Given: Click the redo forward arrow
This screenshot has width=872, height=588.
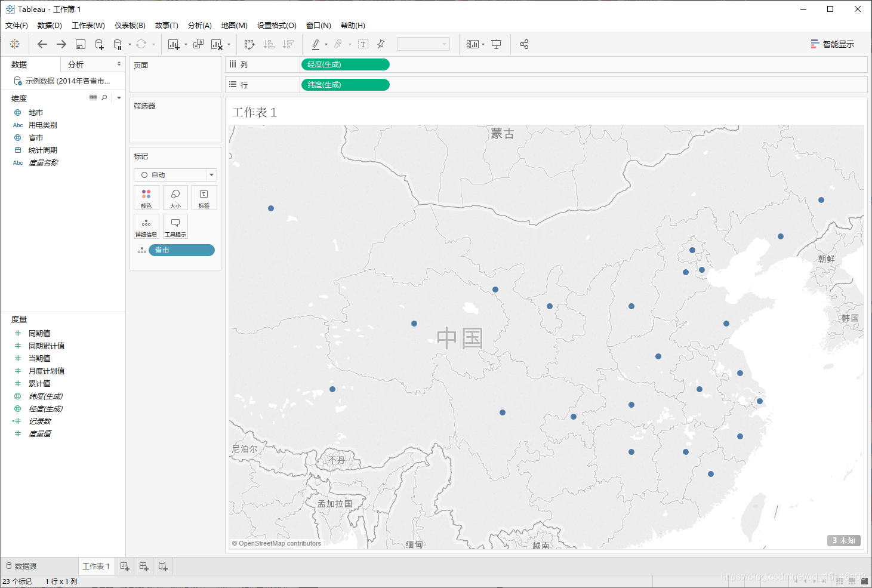Looking at the screenshot, I should click(61, 44).
